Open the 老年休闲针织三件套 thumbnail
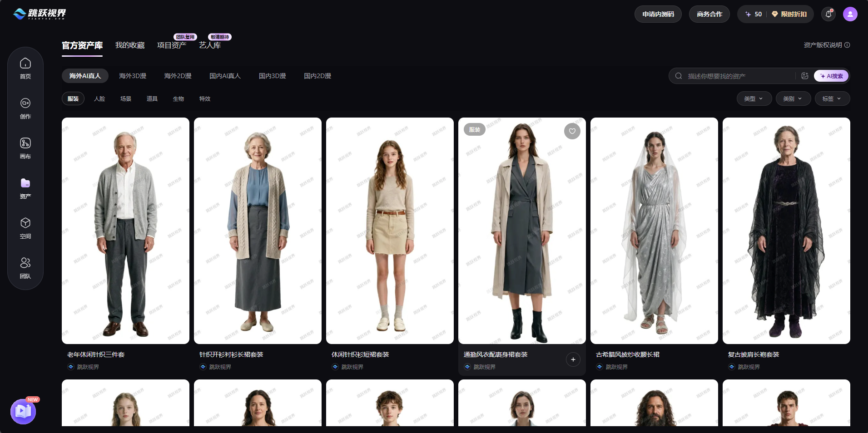This screenshot has height=433, width=868. pyautogui.click(x=125, y=231)
